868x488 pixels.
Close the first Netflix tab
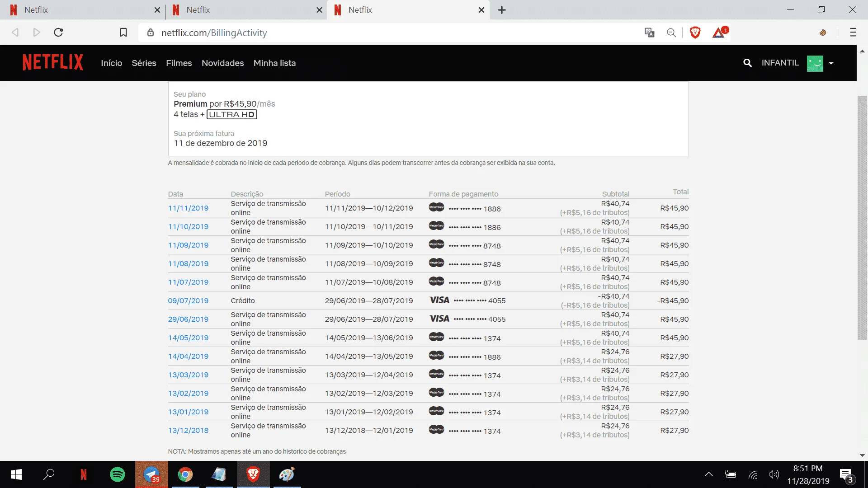pyautogui.click(x=157, y=10)
